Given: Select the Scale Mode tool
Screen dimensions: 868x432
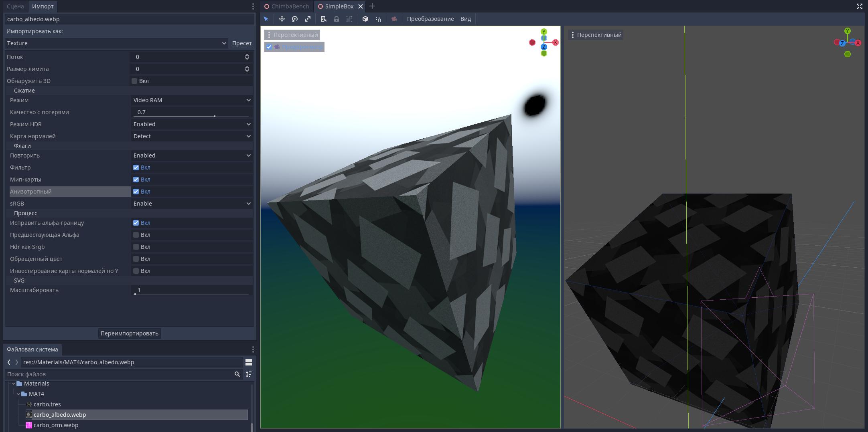Looking at the screenshot, I should (308, 19).
